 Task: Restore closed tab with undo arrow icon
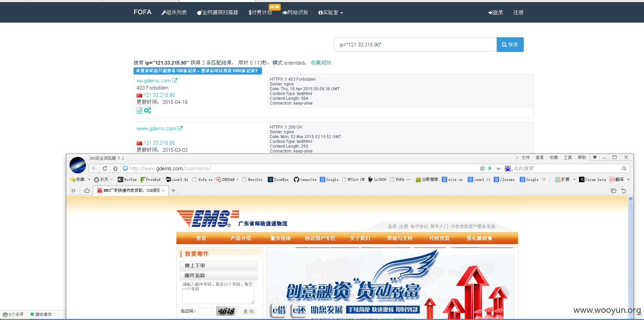point(623,191)
